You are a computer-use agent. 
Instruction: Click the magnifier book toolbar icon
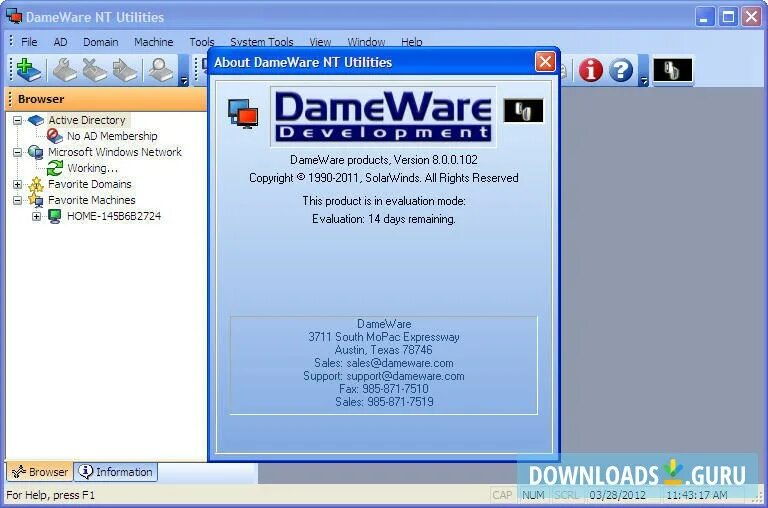tap(161, 70)
